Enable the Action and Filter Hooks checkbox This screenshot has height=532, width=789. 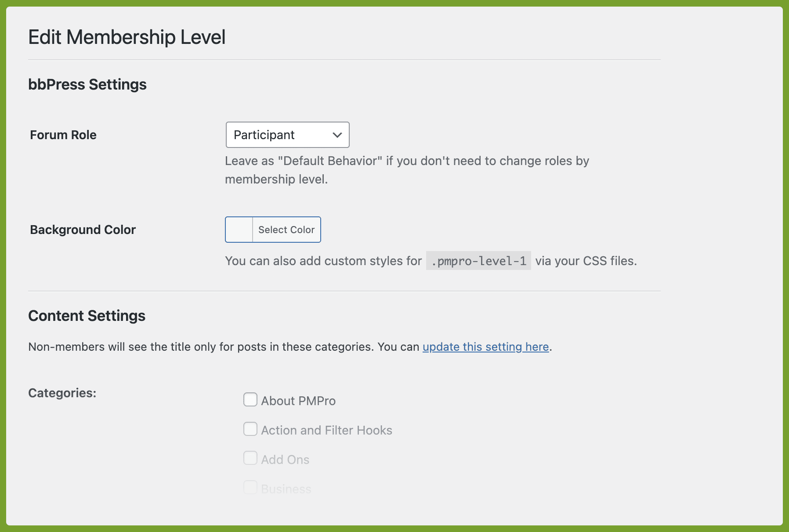pyautogui.click(x=250, y=429)
